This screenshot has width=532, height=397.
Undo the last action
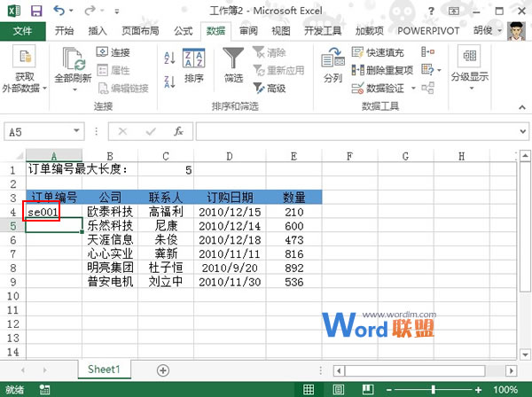[x=59, y=11]
